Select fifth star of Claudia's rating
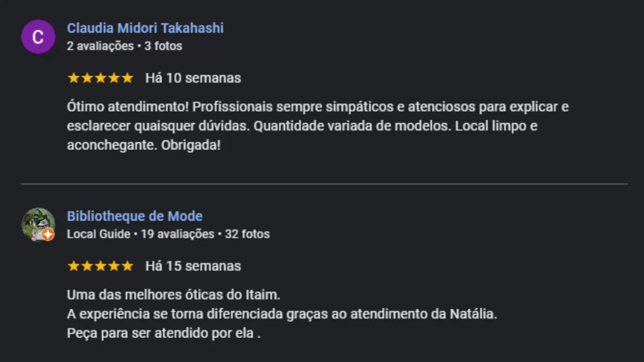644x362 pixels. (x=127, y=78)
